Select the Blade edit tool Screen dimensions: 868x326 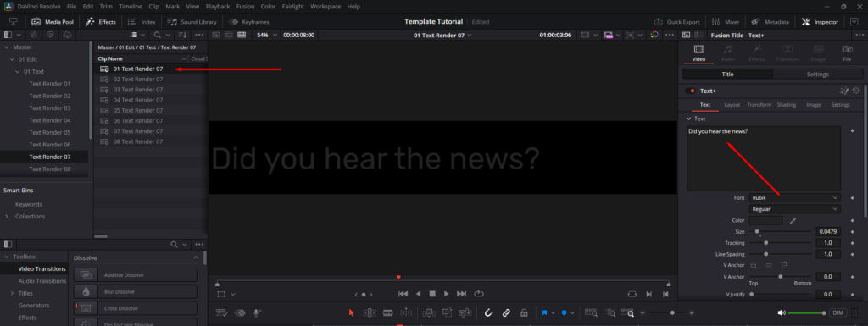point(387,312)
